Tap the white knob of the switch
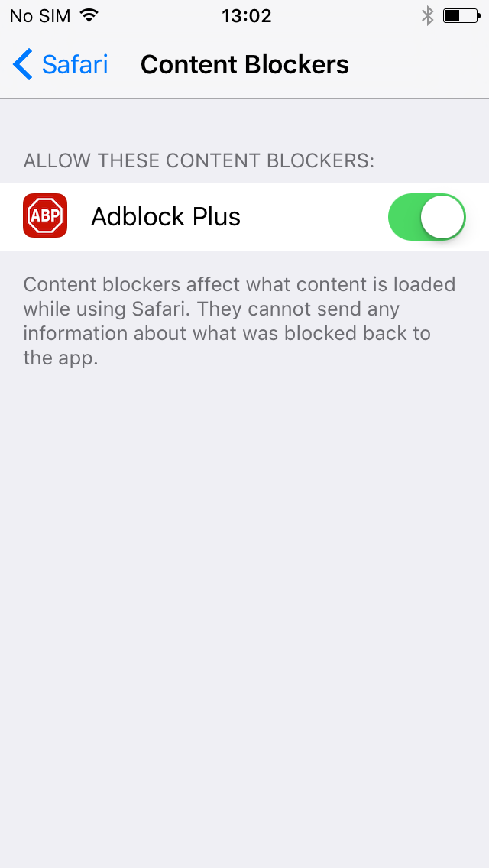The height and width of the screenshot is (868, 489). [442, 216]
